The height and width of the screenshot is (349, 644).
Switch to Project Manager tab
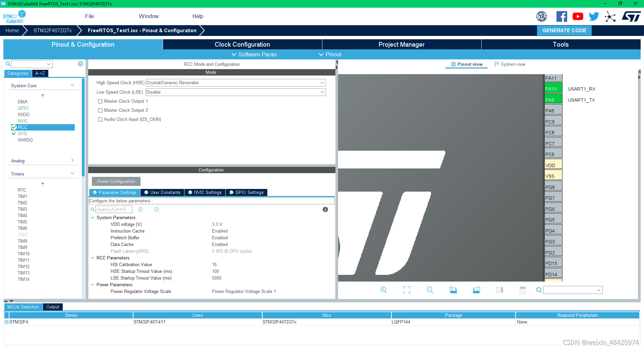[401, 44]
